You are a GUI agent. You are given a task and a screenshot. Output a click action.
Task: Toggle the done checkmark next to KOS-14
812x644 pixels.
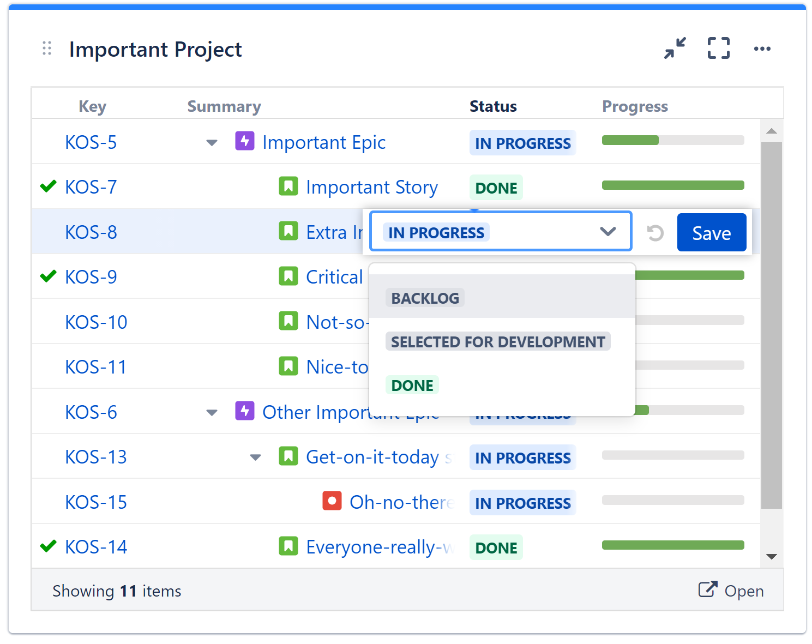[x=48, y=546]
